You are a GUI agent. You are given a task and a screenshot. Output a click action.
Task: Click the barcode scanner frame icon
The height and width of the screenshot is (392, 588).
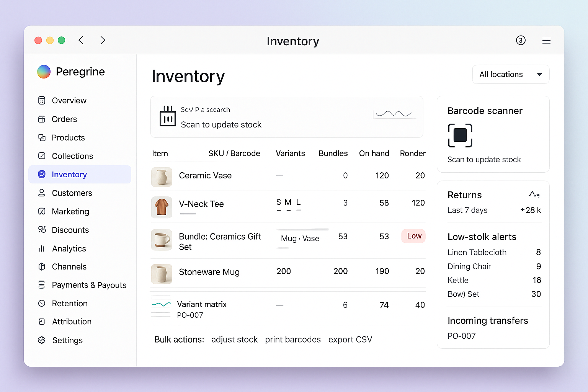click(460, 136)
